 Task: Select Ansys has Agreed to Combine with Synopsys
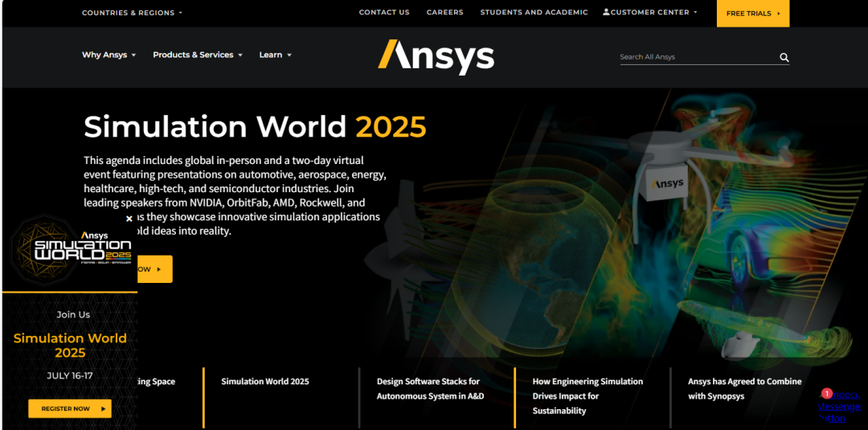click(744, 389)
